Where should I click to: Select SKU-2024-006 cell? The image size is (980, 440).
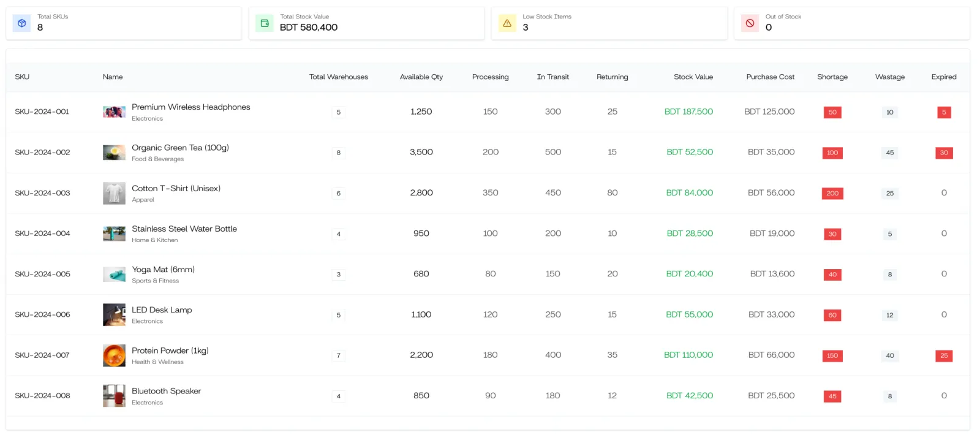click(x=42, y=315)
